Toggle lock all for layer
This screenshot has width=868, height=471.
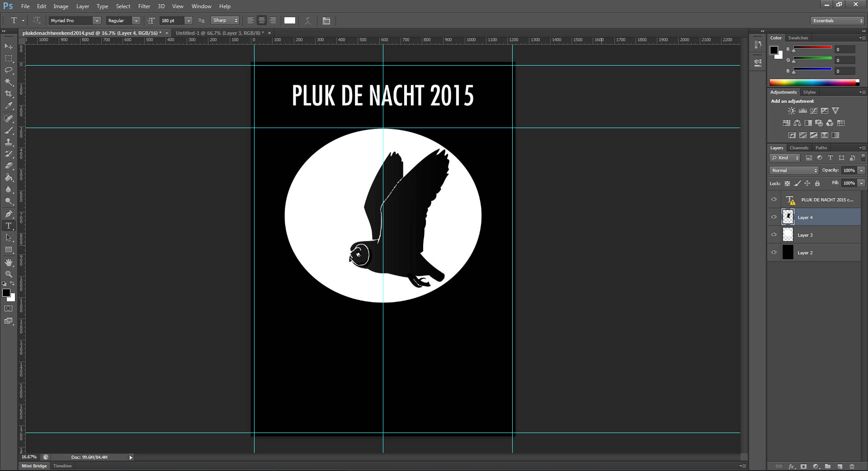(817, 183)
